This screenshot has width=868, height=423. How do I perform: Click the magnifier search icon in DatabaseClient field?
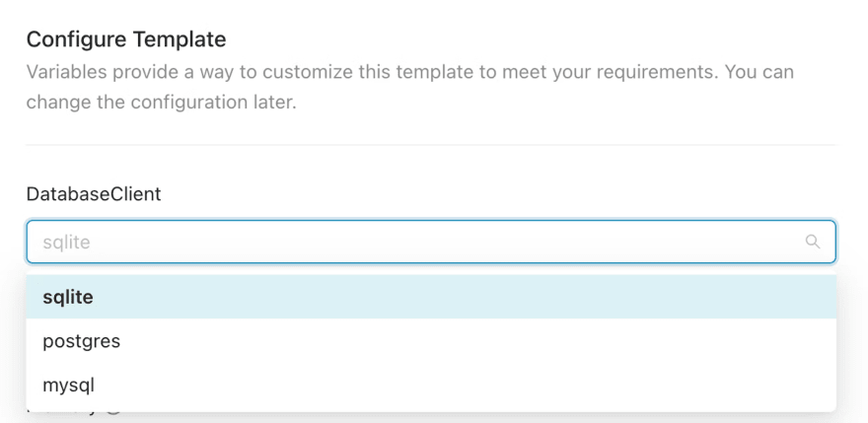tap(812, 242)
